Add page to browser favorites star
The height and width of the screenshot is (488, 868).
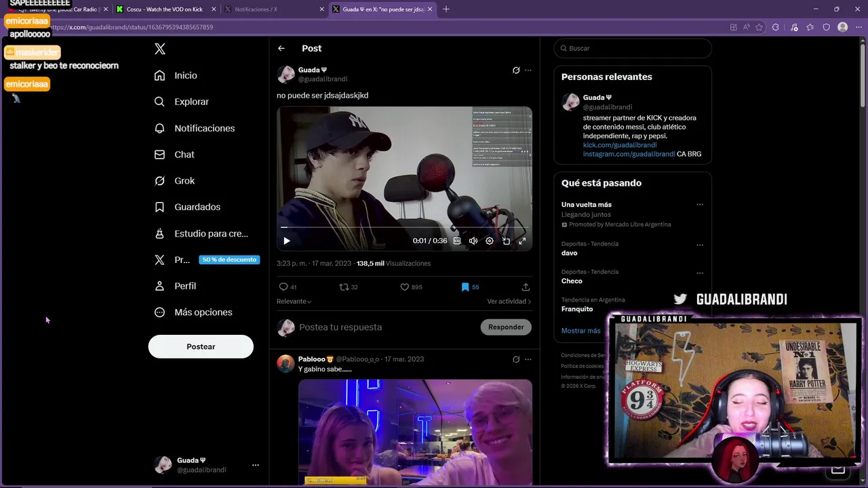pos(759,27)
